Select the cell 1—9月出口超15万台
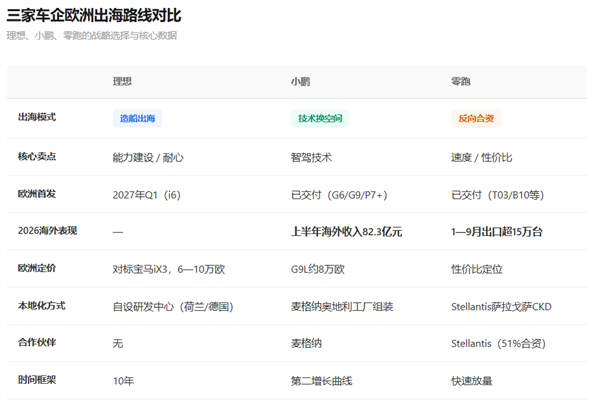Image resolution: width=600 pixels, height=403 pixels. 497,232
